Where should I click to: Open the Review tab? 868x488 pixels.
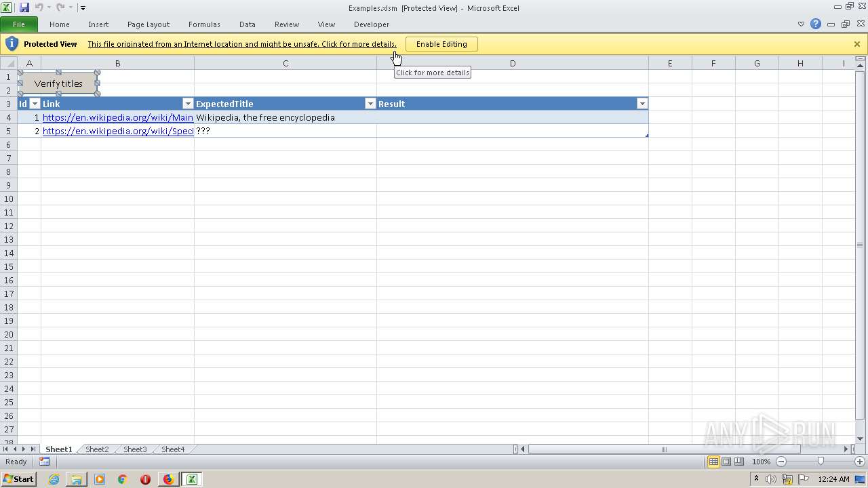(287, 24)
